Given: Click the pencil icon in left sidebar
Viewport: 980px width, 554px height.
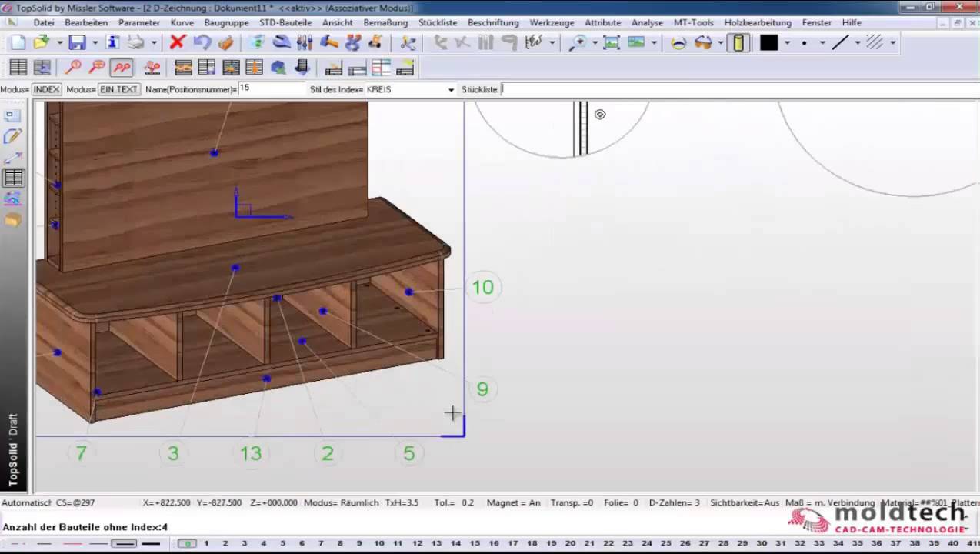Looking at the screenshot, I should coord(12,136).
